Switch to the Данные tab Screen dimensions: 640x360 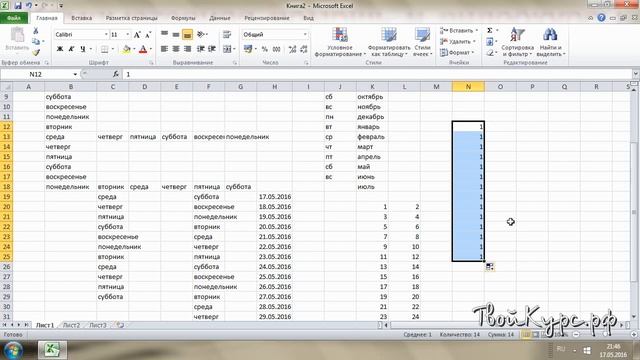(220, 18)
